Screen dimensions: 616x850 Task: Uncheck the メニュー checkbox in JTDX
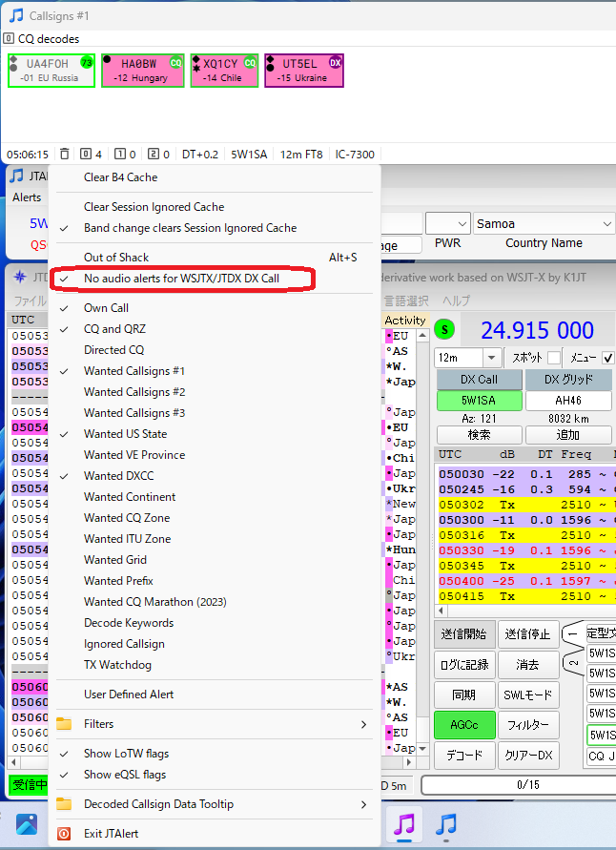(x=607, y=358)
